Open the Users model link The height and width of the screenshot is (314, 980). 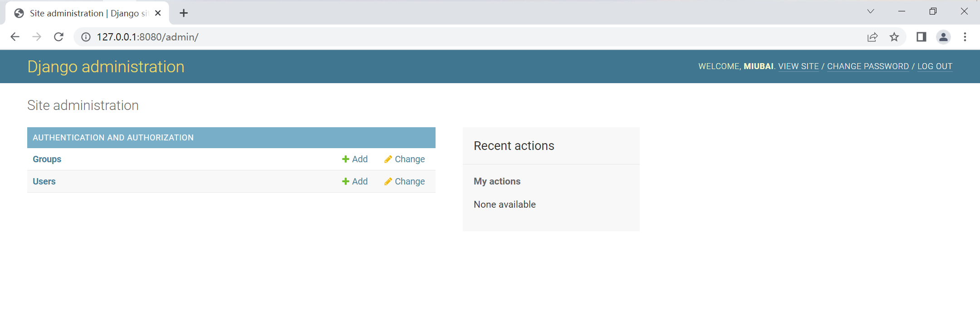[44, 181]
